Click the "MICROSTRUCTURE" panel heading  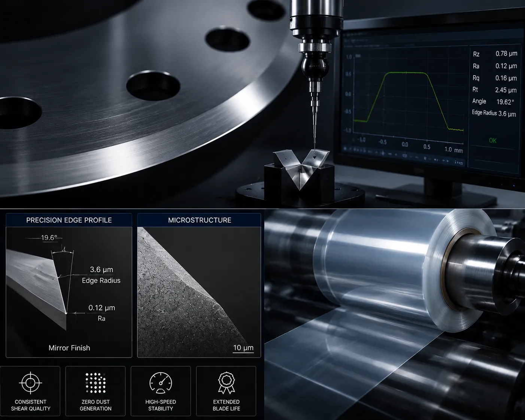[200, 220]
